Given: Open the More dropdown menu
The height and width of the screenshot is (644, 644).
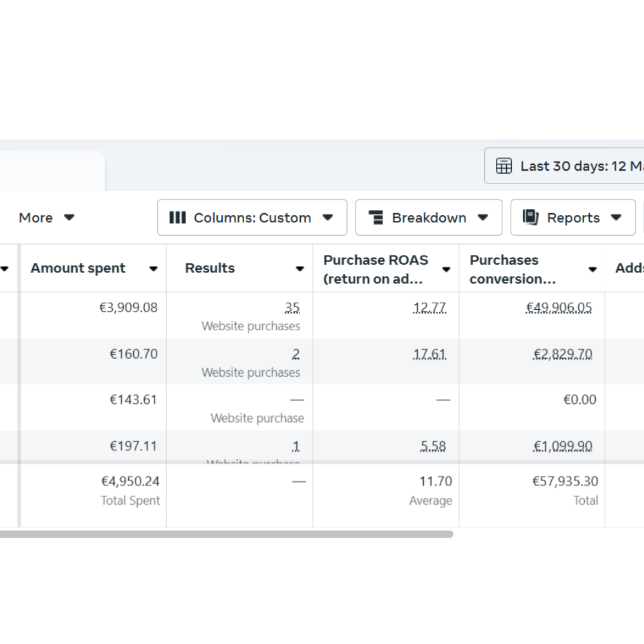Looking at the screenshot, I should [46, 218].
